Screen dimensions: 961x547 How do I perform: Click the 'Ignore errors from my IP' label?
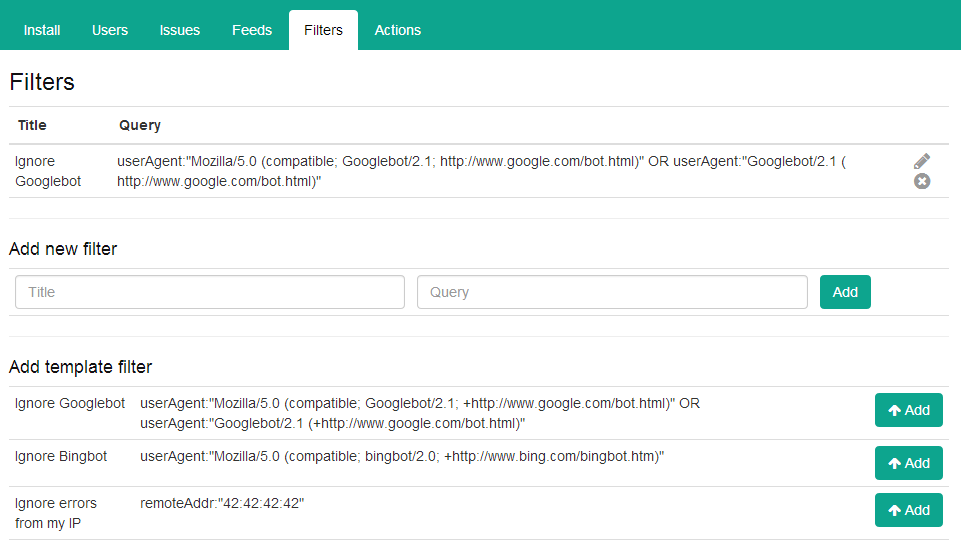[56, 513]
